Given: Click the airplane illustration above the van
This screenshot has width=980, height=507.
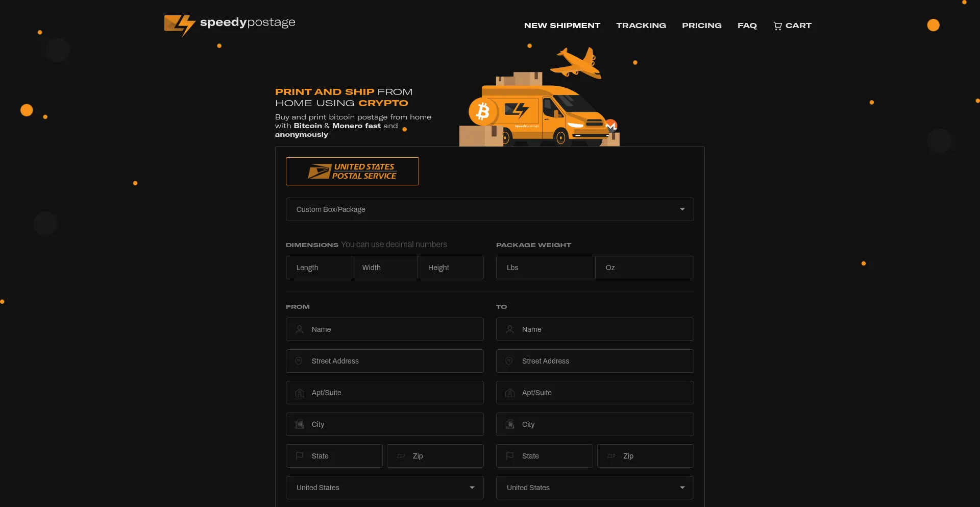Looking at the screenshot, I should (x=577, y=62).
